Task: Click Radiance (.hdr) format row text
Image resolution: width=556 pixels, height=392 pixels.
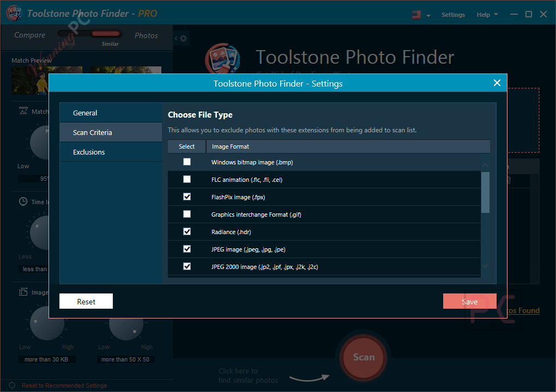Action: [231, 232]
